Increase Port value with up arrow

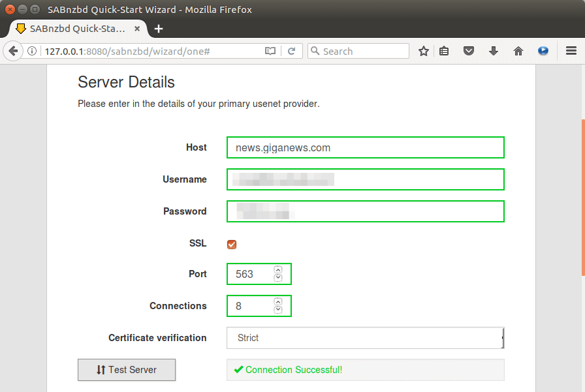pyautogui.click(x=278, y=269)
